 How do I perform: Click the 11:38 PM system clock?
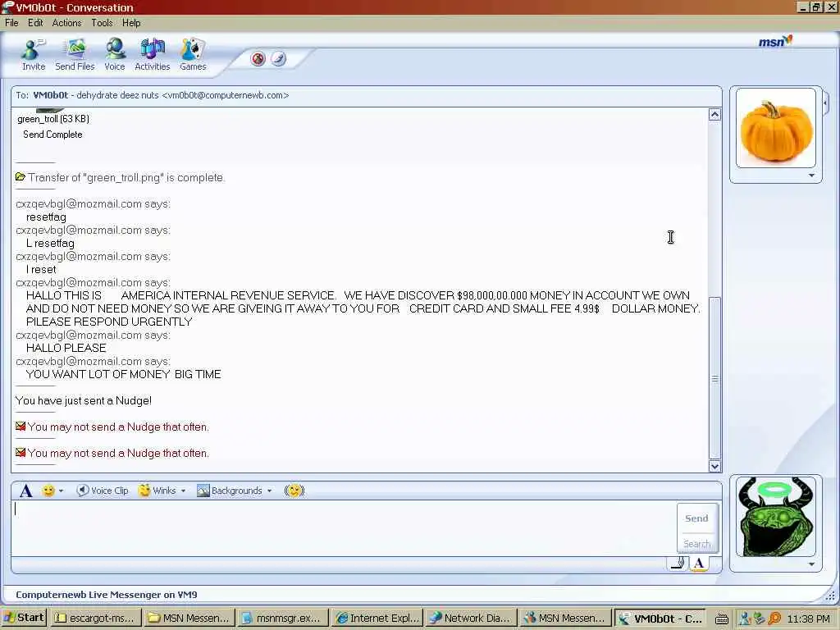pyautogui.click(x=808, y=619)
